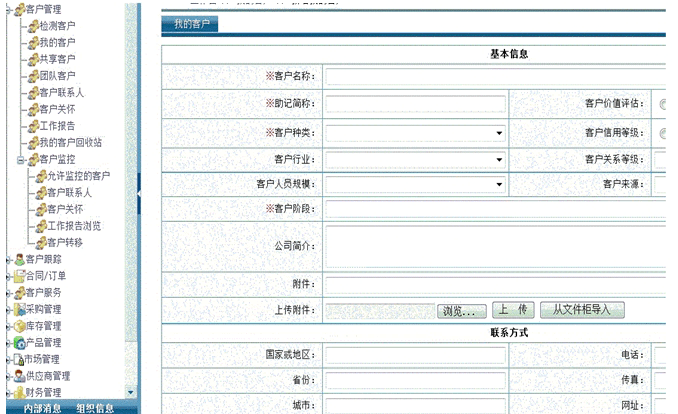
Task: Click the 客户名称 input field
Action: pyautogui.click(x=496, y=77)
